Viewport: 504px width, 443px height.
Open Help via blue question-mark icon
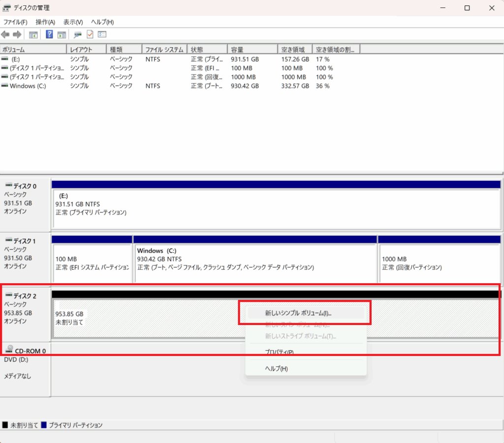tap(49, 34)
